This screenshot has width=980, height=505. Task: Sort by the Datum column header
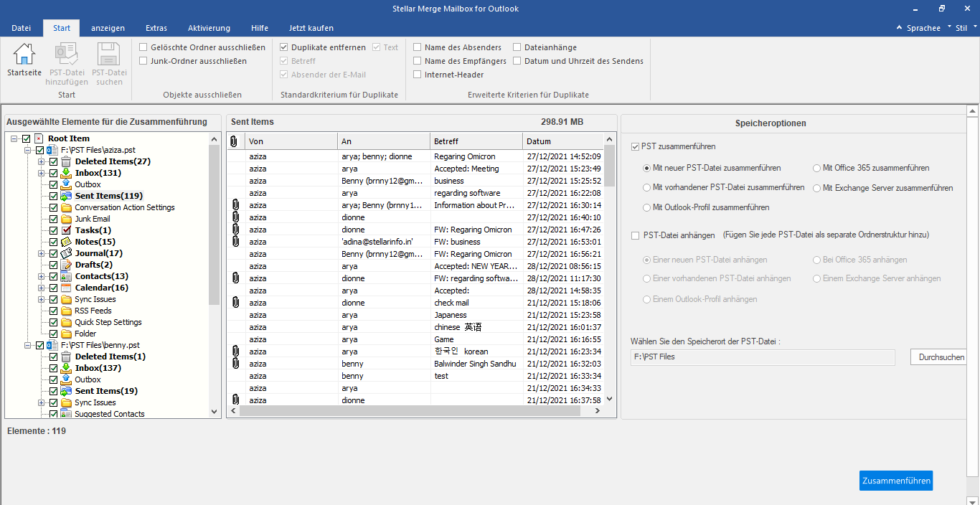tap(562, 141)
